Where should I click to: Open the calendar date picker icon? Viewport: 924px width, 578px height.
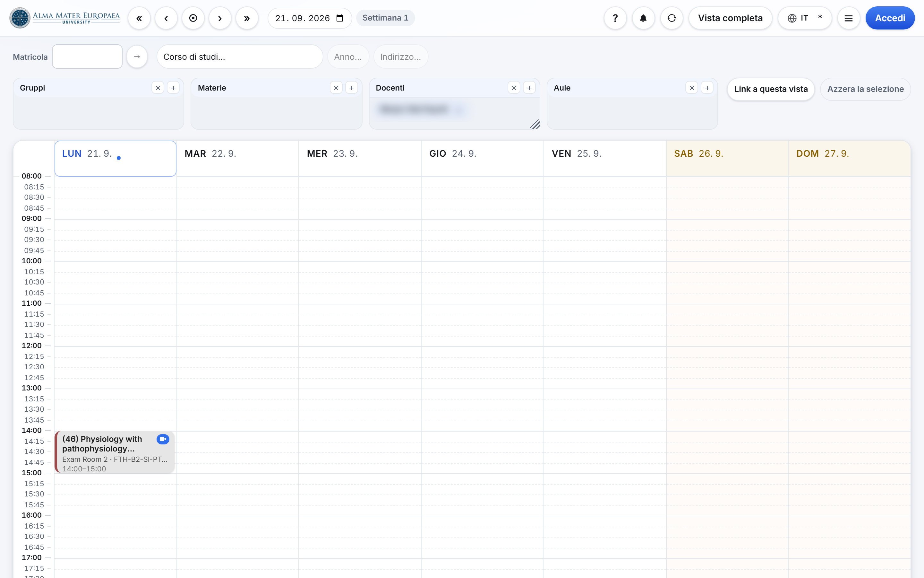pyautogui.click(x=340, y=18)
